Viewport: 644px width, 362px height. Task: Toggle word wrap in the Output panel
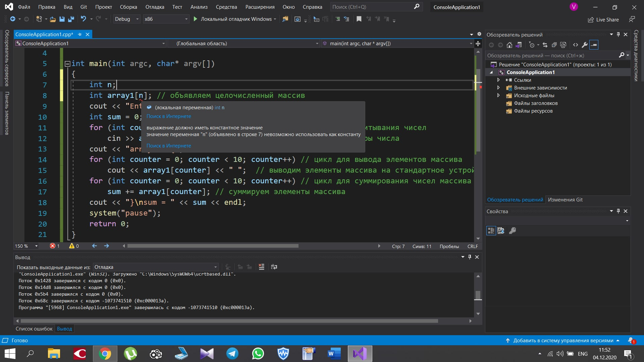click(x=274, y=267)
